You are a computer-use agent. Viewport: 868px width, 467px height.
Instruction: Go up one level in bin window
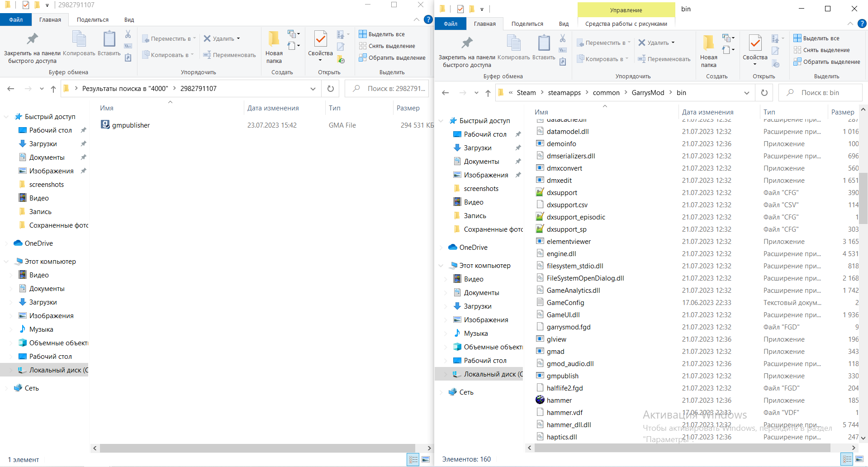coord(488,93)
